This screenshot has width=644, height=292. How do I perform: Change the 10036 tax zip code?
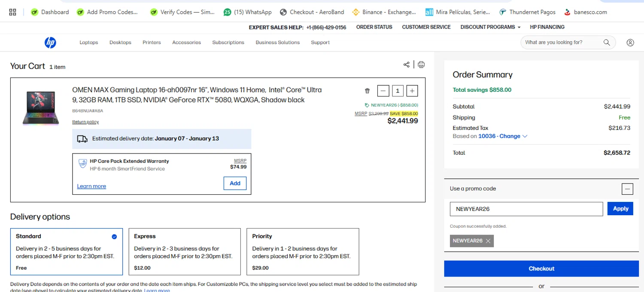(x=503, y=136)
